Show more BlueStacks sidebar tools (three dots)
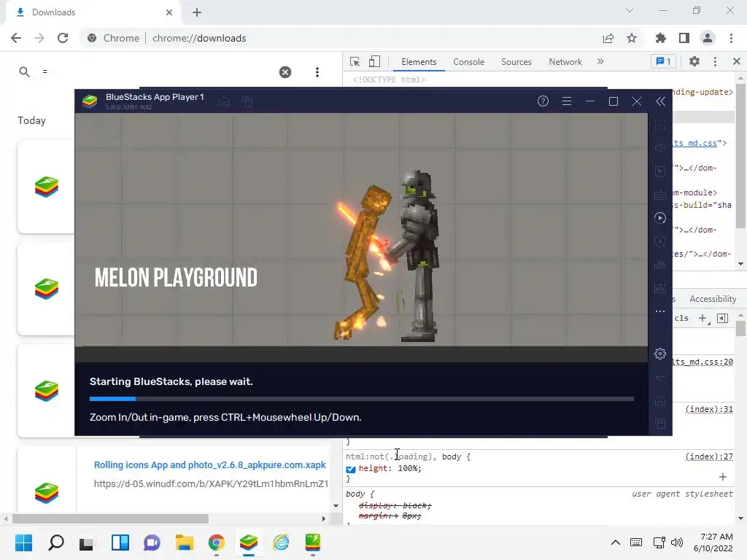Image resolution: width=747 pixels, height=560 pixels. 659,311
